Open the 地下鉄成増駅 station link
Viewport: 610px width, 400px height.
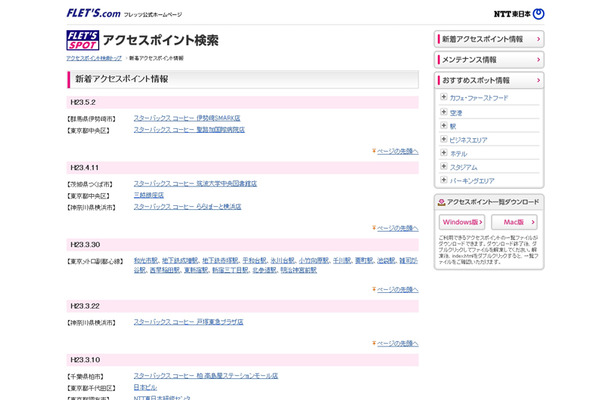[180, 260]
